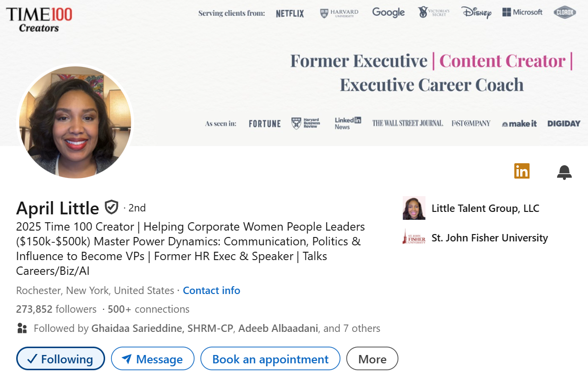
Task: Open notifications via the bell icon
Action: pos(564,172)
